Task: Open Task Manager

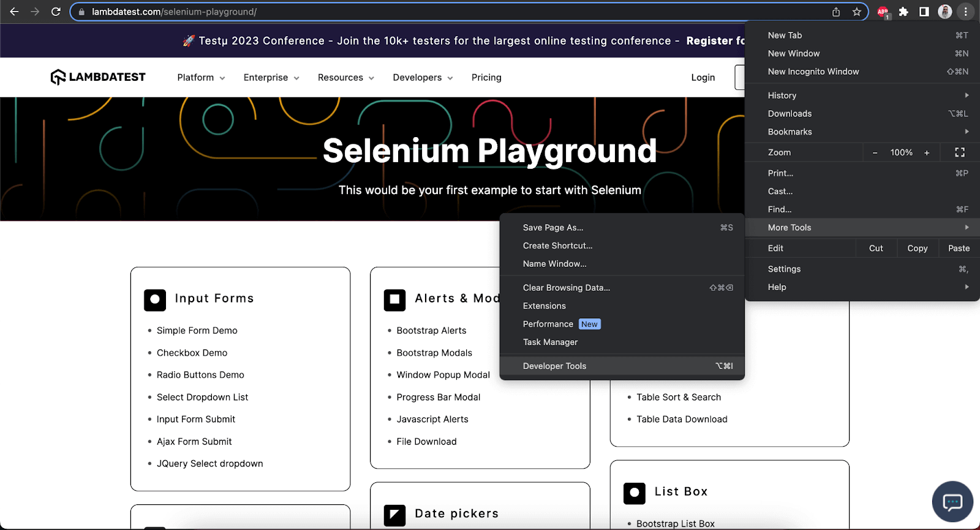Action: [x=622, y=342]
